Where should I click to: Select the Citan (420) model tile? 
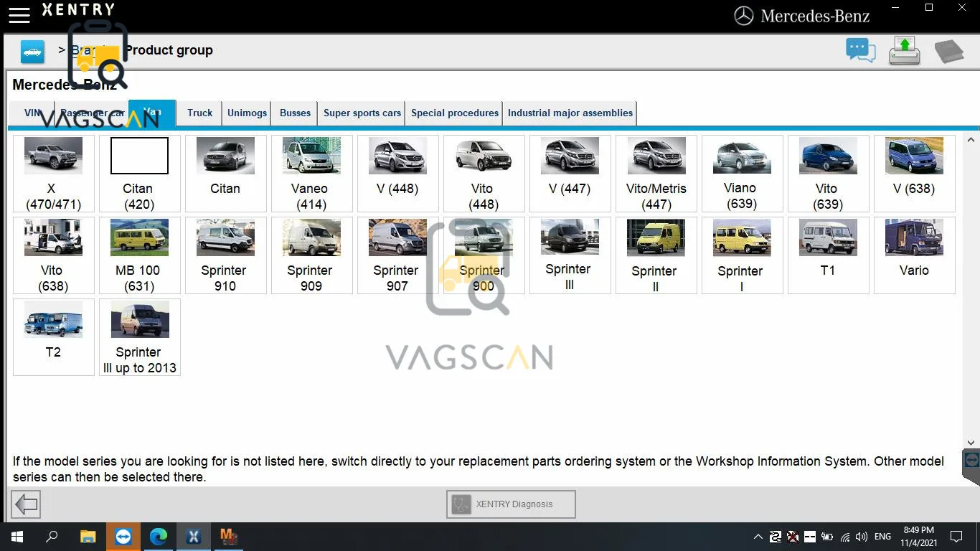tap(140, 174)
